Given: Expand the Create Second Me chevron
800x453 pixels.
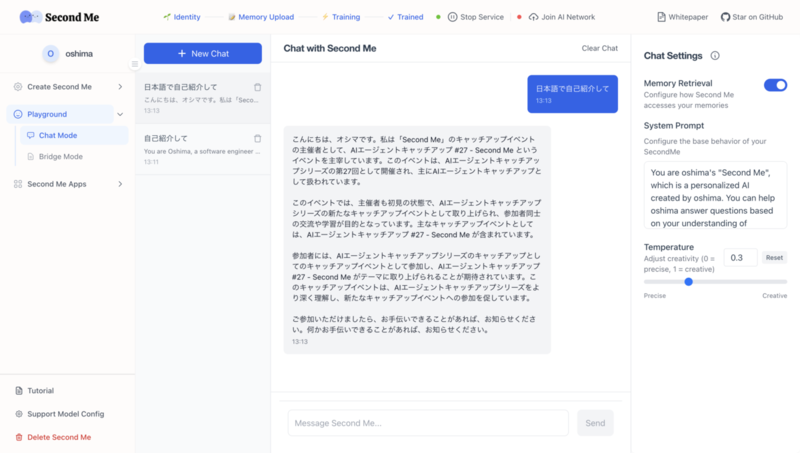Looking at the screenshot, I should [x=120, y=87].
